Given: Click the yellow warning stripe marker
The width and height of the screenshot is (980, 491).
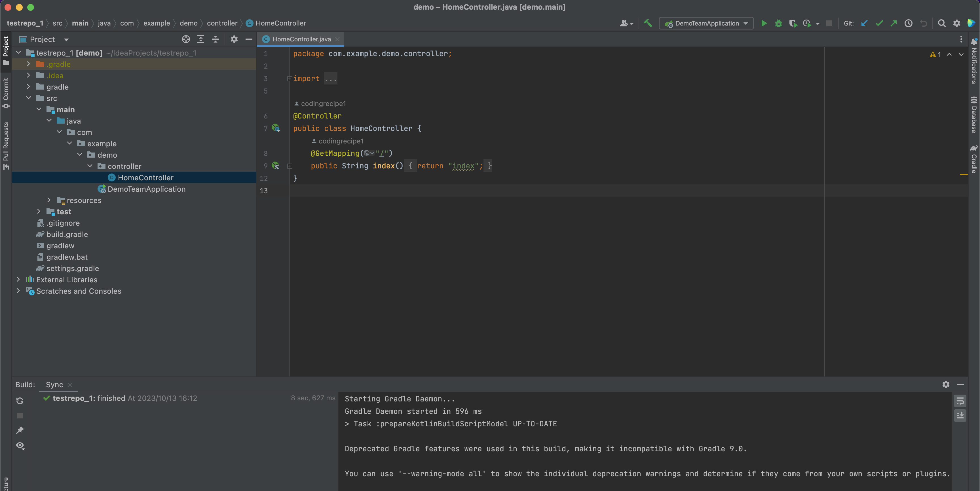Looking at the screenshot, I should 964,175.
